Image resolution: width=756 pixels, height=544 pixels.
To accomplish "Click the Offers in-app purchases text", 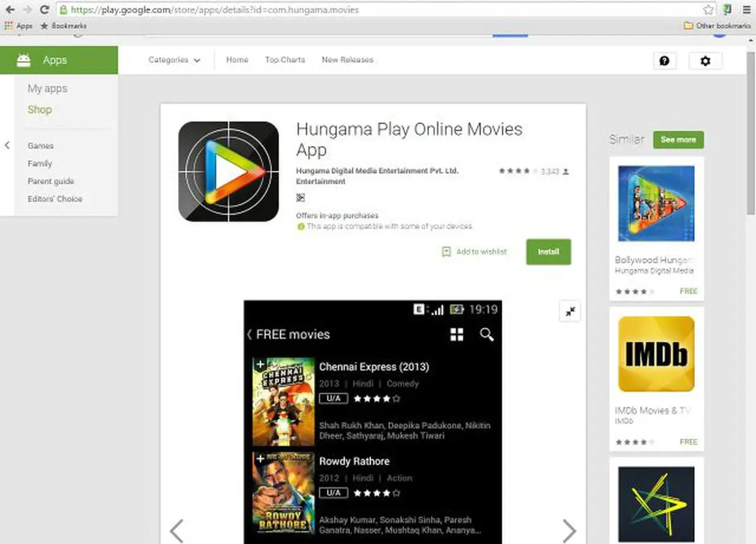I will pos(337,215).
